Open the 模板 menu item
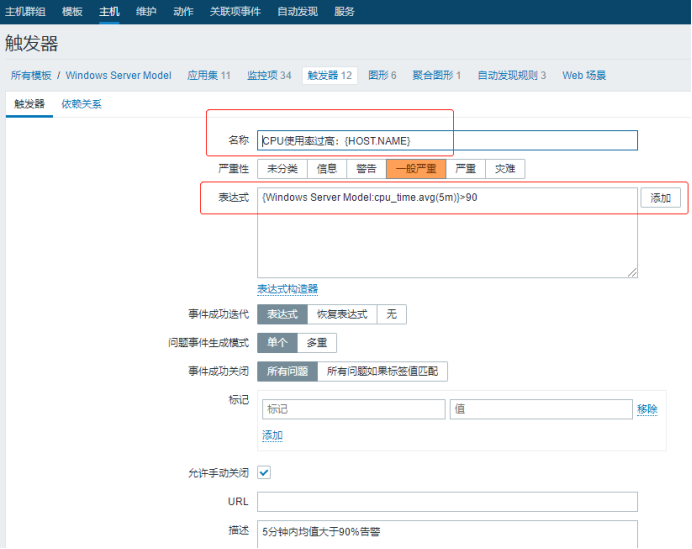Screen dimensions: 692x549 point(72,11)
